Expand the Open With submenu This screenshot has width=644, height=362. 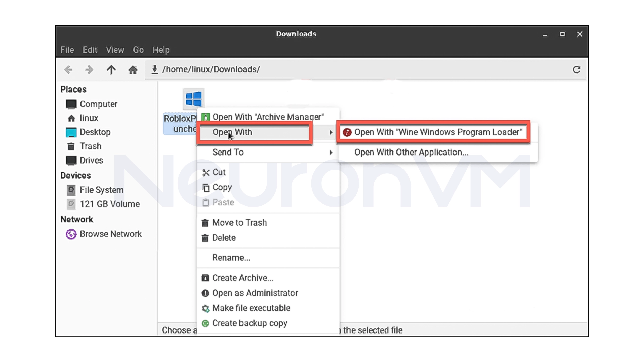click(x=233, y=132)
